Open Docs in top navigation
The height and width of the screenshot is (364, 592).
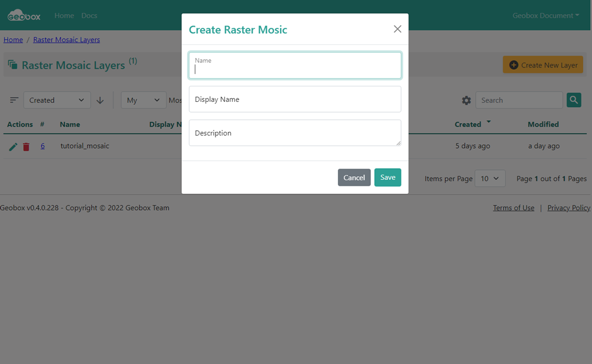[89, 16]
